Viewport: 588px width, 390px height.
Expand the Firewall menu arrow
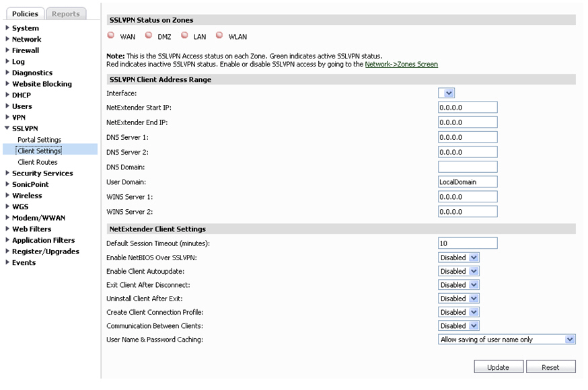pos(7,50)
